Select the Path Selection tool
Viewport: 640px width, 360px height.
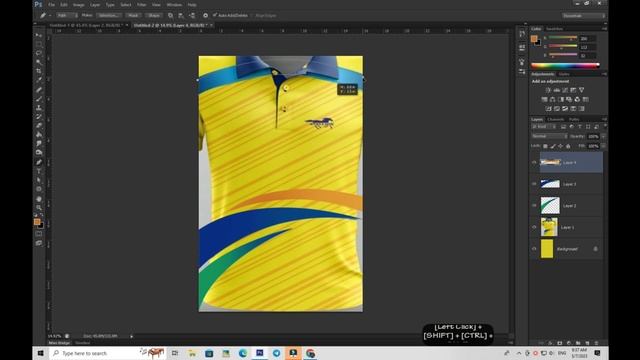pyautogui.click(x=39, y=180)
